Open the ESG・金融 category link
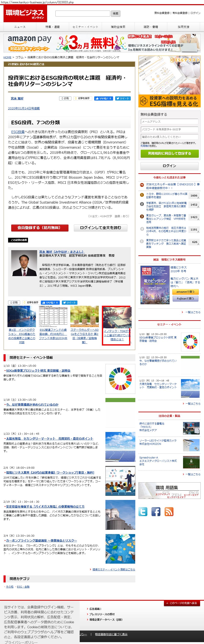204x644 pixels. click(x=23, y=587)
